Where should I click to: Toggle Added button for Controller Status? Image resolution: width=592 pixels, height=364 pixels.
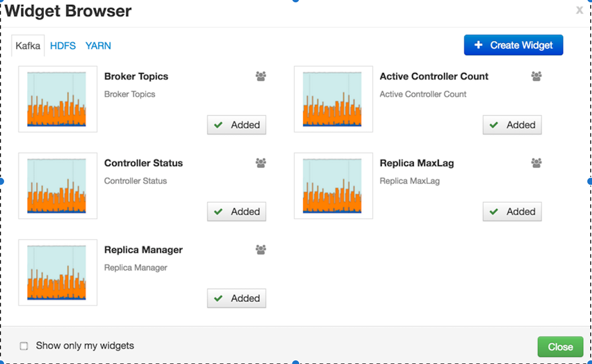click(x=237, y=212)
